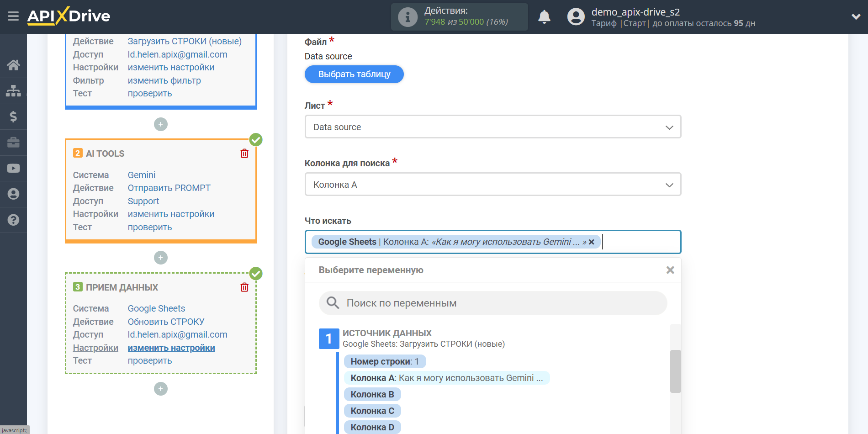Expand the account menu chevron

coord(856,17)
